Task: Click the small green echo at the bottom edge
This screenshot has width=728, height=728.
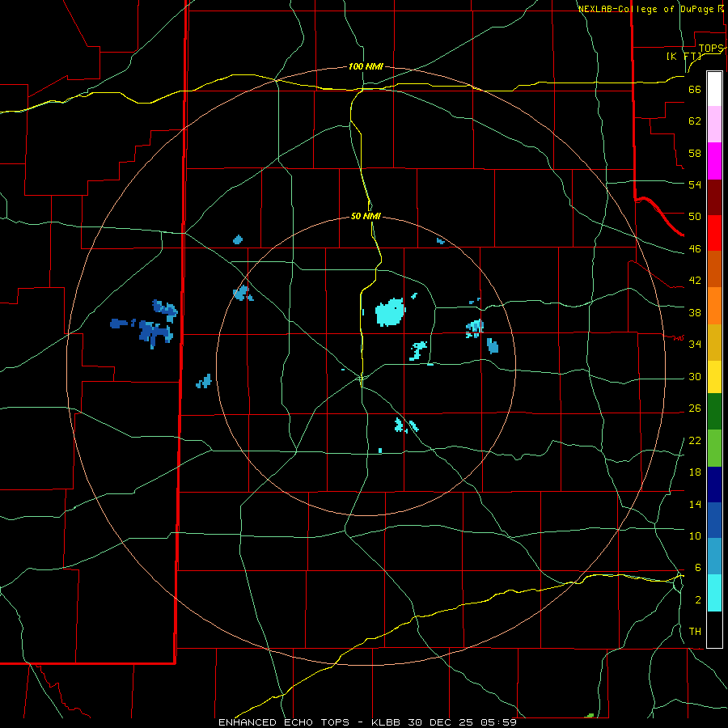Action: pyautogui.click(x=590, y=716)
